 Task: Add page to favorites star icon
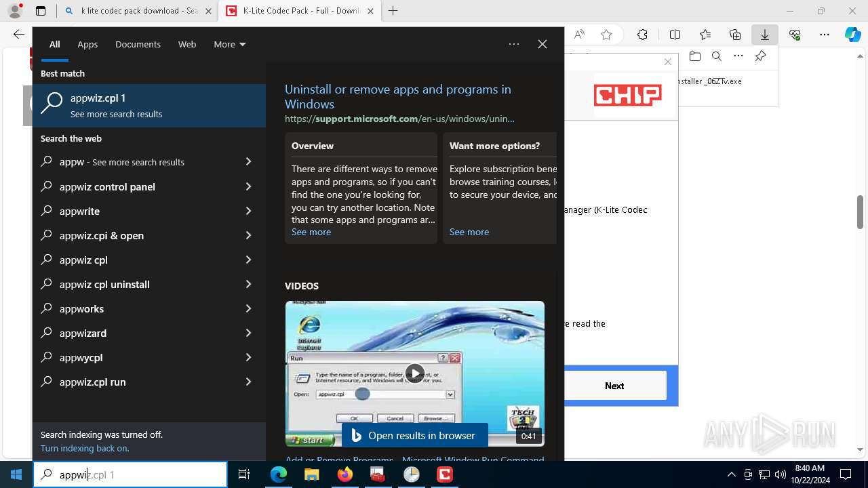[606, 35]
